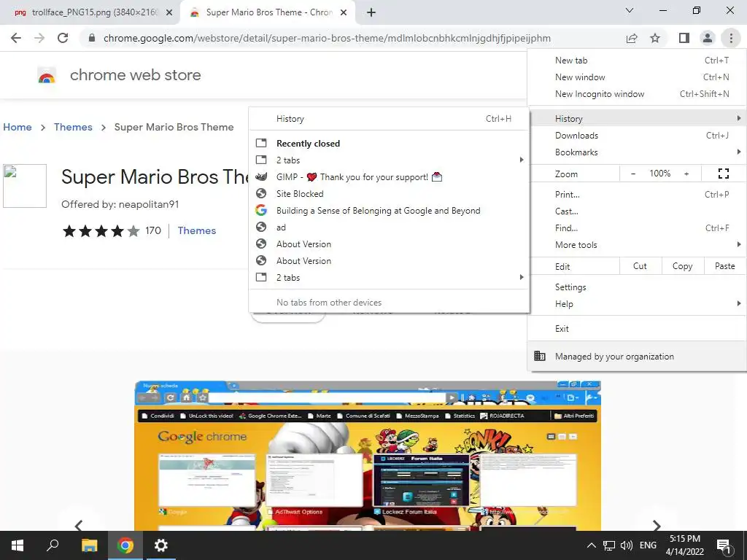This screenshot has height=560, width=747.
Task: Click the share page icon
Action: pyautogui.click(x=632, y=38)
